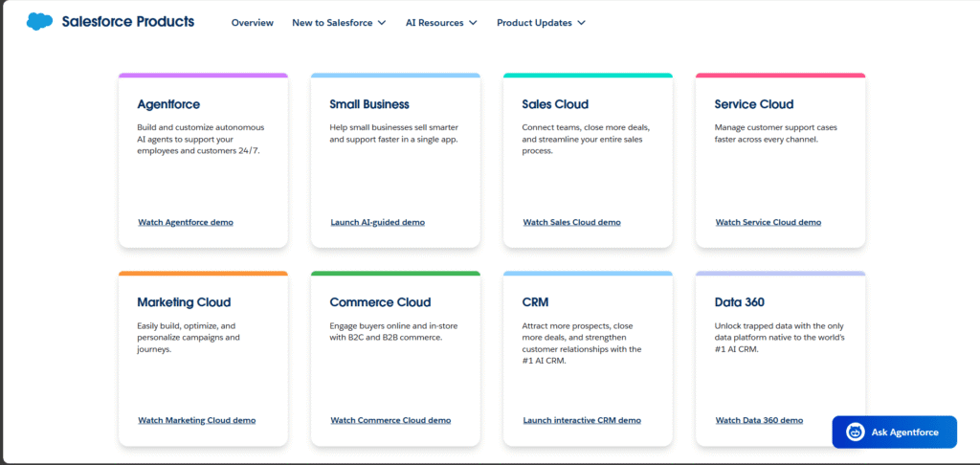Click the Agentforce card heading
This screenshot has width=980, height=465.
[168, 104]
